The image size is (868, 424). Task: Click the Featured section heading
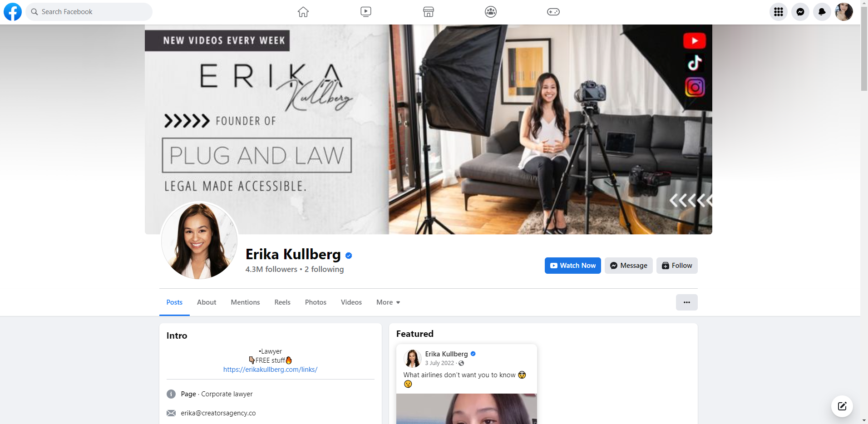coord(415,334)
